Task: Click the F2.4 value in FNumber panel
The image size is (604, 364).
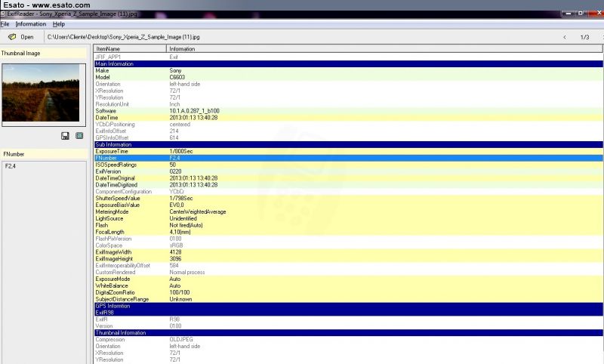Action: [11, 165]
